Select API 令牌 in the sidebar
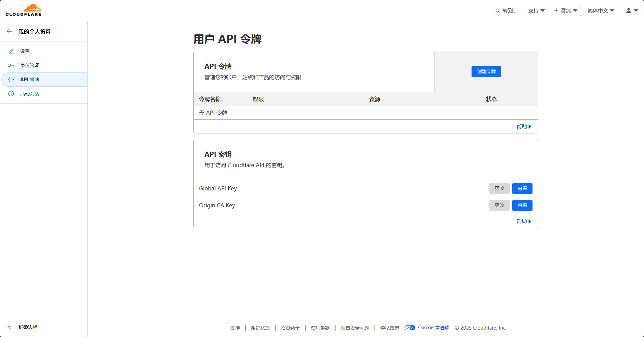This screenshot has width=644, height=337. [44, 80]
